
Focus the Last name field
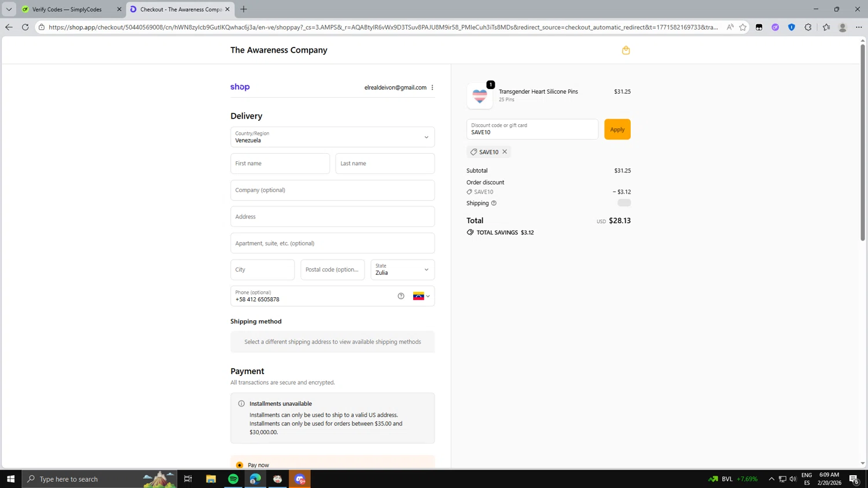click(385, 164)
